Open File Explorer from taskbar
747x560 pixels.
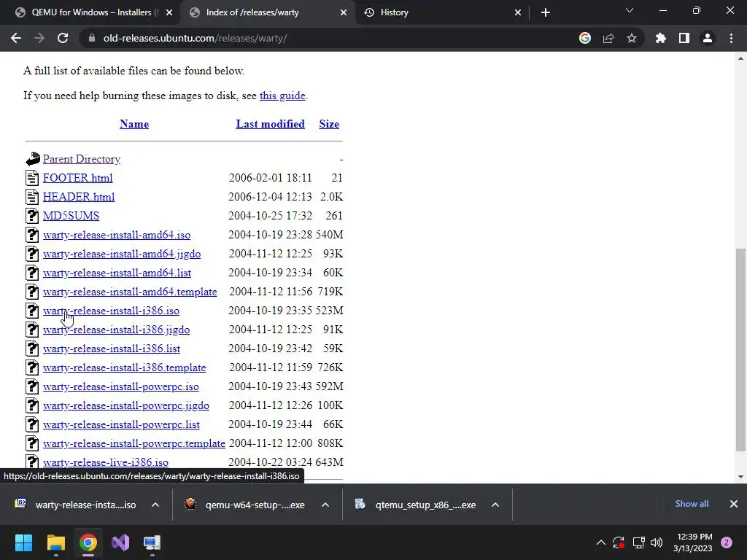(55, 542)
